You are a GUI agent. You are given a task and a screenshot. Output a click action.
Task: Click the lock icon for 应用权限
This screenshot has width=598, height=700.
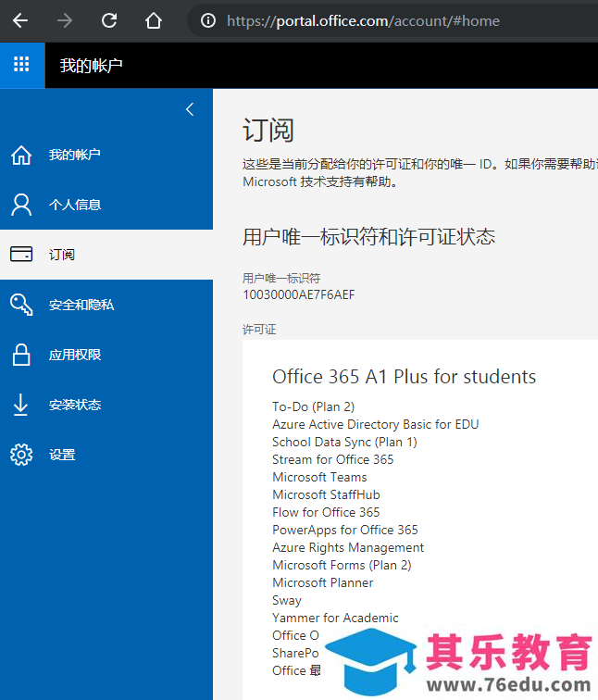point(21,355)
